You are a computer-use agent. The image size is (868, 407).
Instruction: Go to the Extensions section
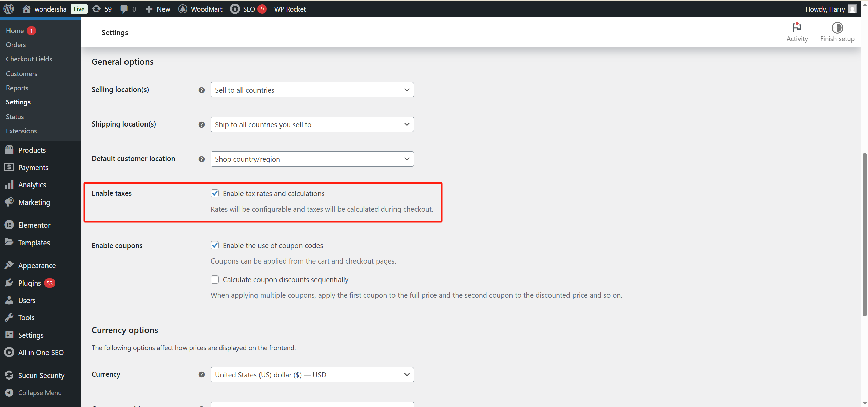(21, 131)
